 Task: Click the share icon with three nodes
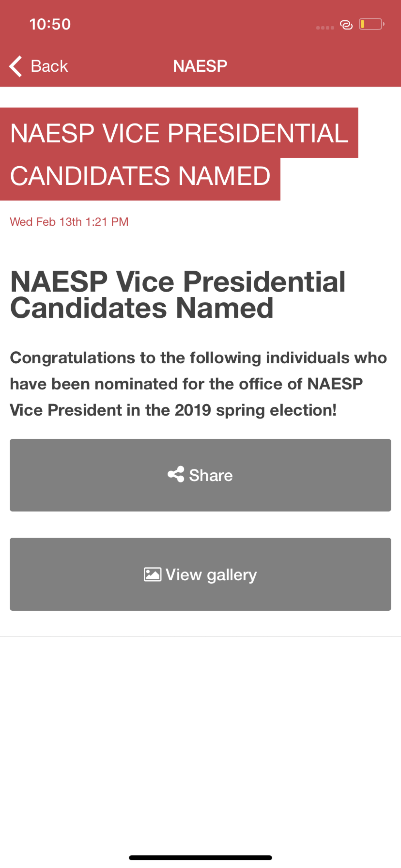[x=176, y=474]
